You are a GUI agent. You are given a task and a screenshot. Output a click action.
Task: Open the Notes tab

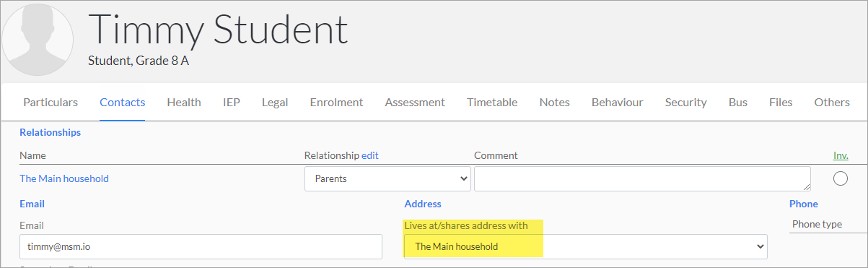point(554,102)
